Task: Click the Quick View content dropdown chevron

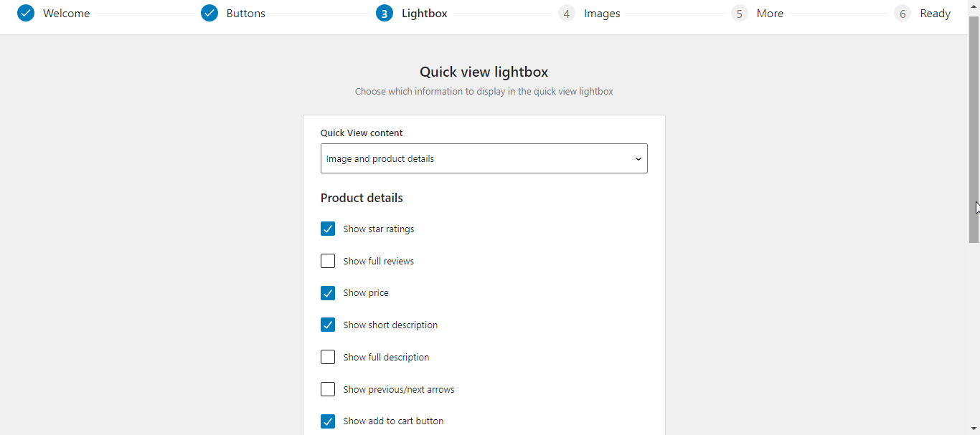Action: [x=638, y=159]
